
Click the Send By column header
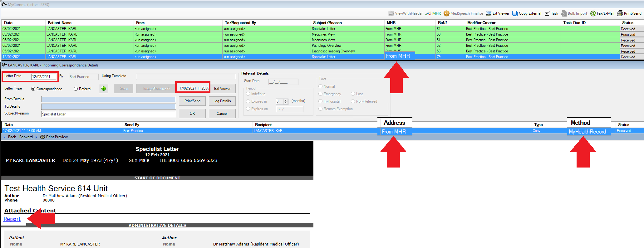tap(187, 125)
